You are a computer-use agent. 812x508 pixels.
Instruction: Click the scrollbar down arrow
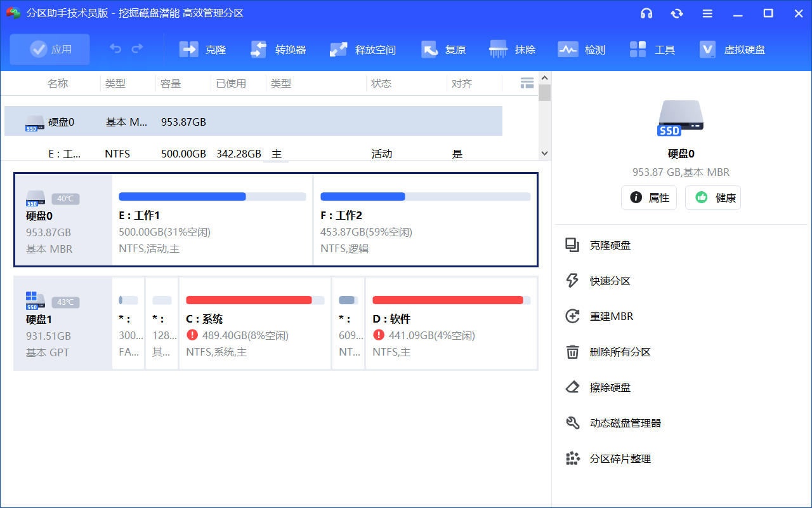point(544,153)
